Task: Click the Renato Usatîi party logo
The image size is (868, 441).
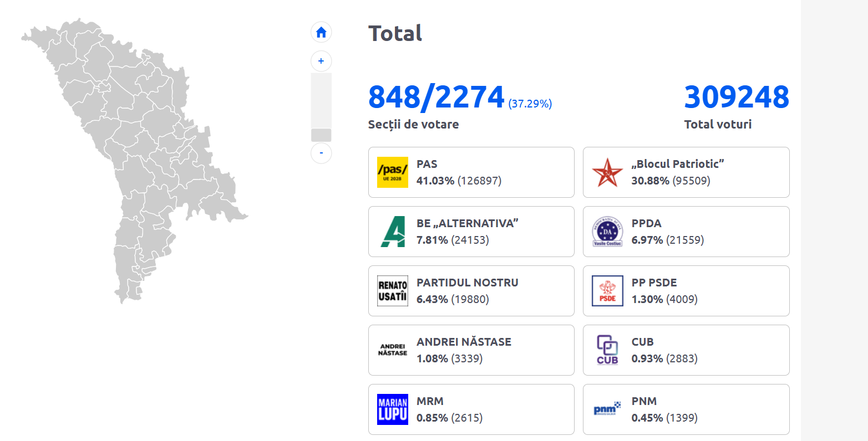Action: (393, 291)
